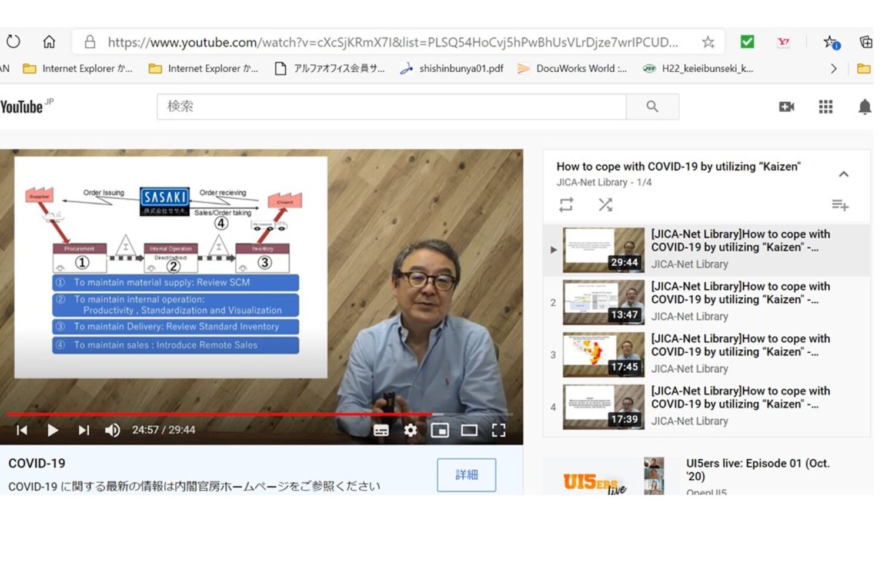Screen dimensions: 882x588
Task: Click the 詳細 button
Action: pos(466,475)
